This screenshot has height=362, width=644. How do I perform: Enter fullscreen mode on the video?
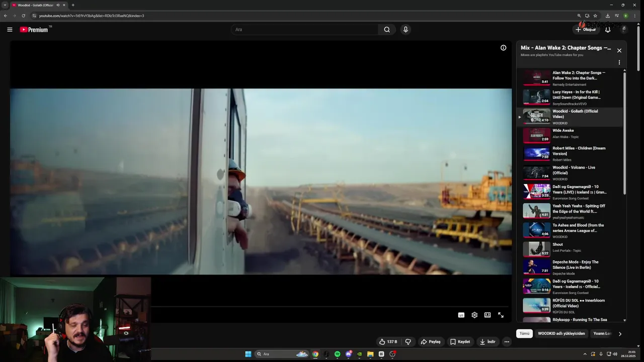[501, 315]
